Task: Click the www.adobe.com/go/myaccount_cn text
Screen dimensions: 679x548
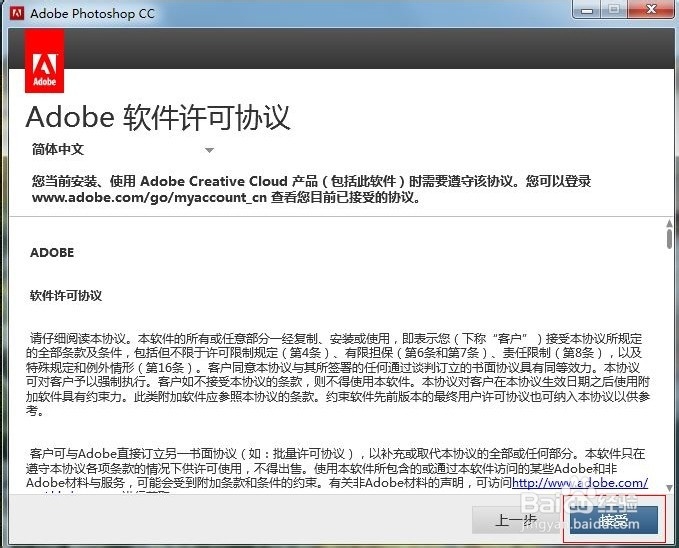Action: click(149, 198)
